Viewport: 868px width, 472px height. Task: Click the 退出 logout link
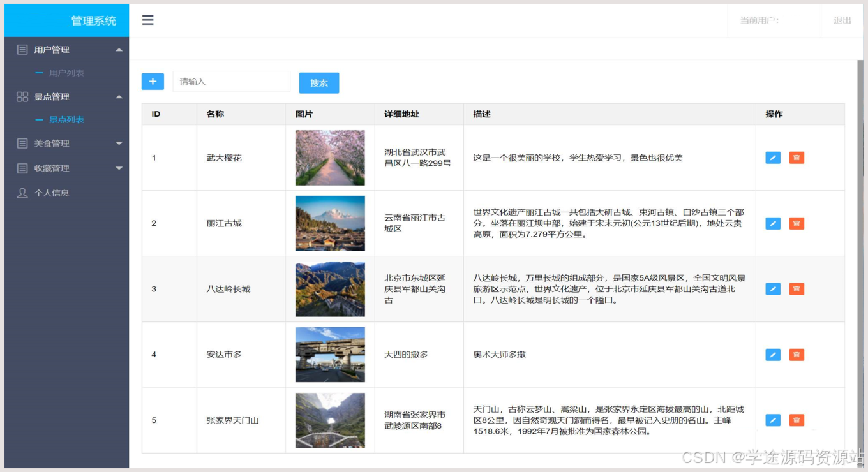pos(842,20)
